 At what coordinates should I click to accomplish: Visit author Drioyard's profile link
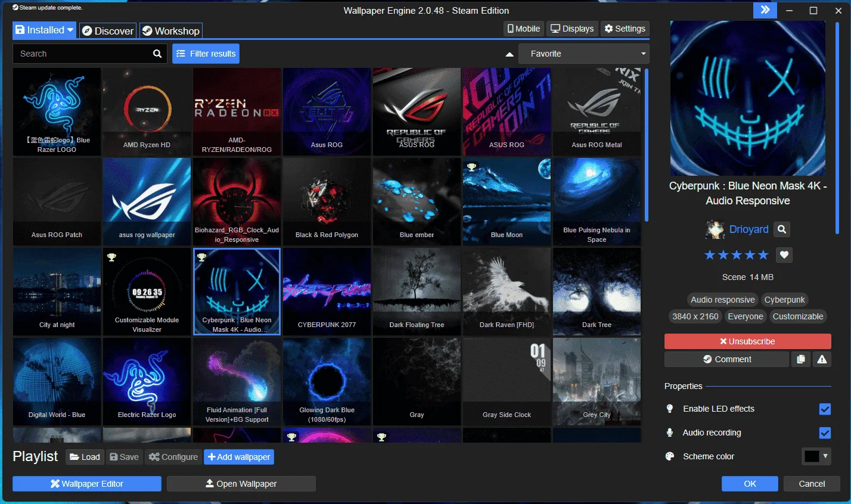(x=748, y=229)
